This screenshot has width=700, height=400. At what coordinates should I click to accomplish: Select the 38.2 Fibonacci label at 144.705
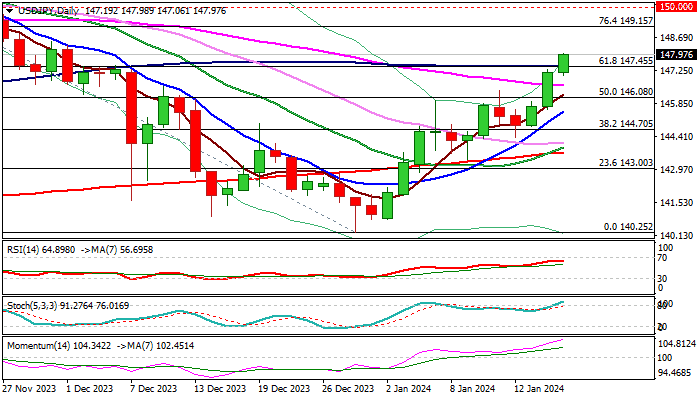625,124
